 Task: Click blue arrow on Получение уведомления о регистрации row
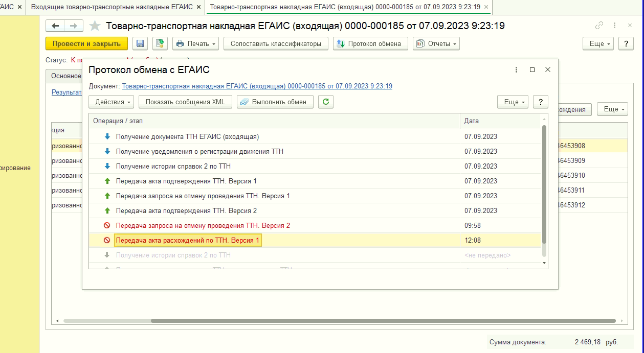107,151
